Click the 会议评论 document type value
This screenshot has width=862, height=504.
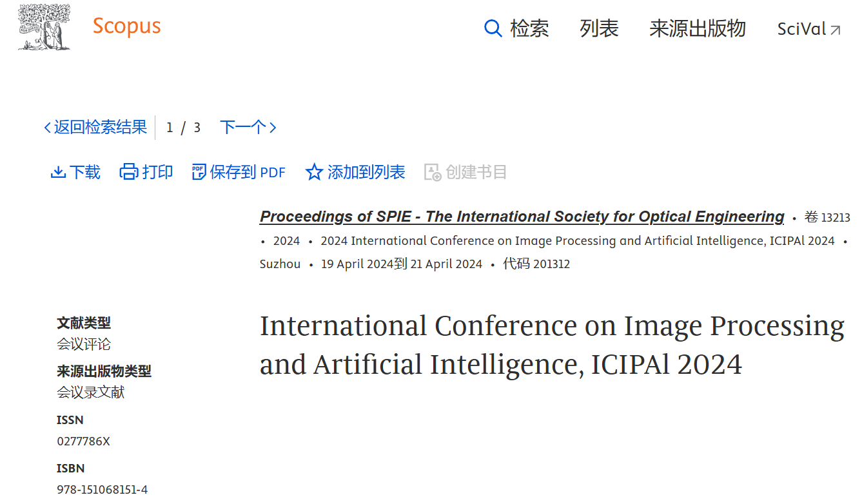coord(84,344)
